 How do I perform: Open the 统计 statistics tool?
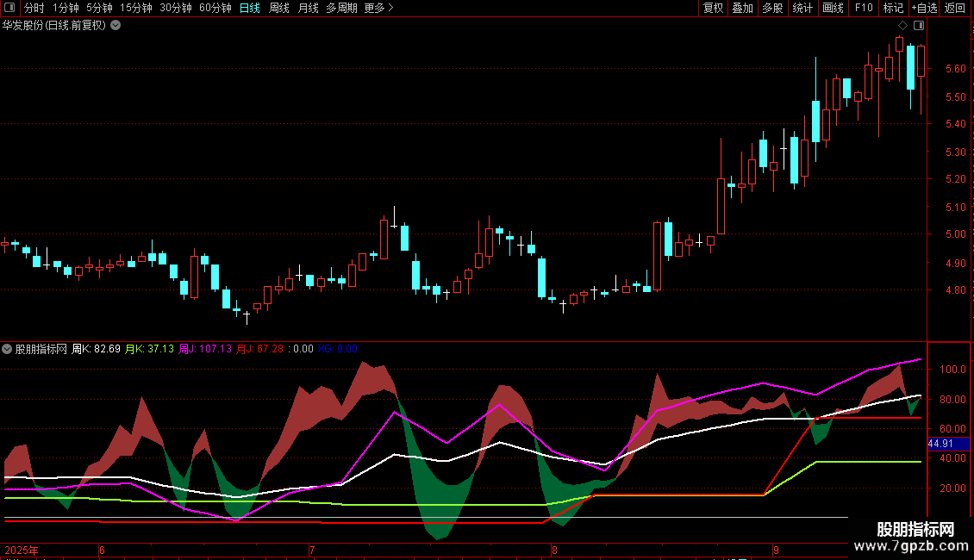coord(802,9)
